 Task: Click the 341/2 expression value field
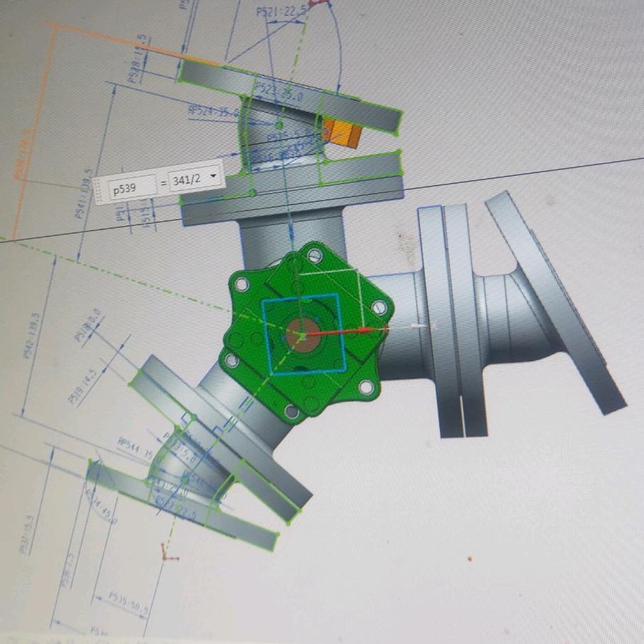[187, 181]
